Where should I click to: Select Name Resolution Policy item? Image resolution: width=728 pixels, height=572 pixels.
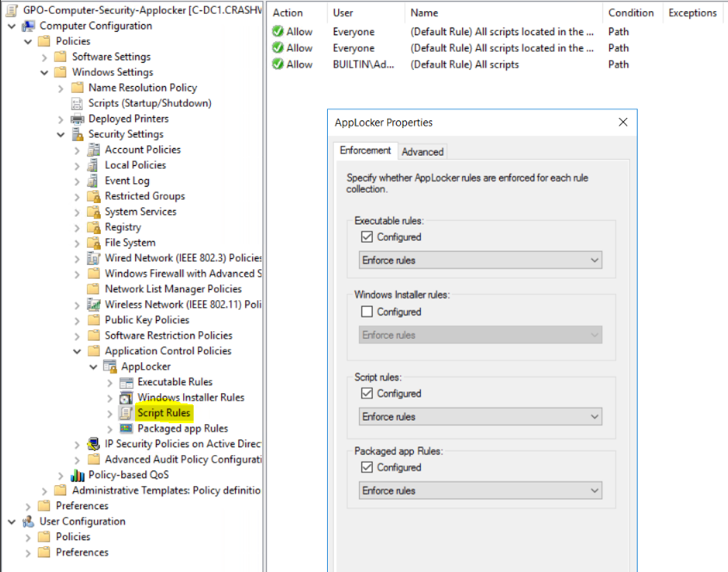click(x=143, y=88)
